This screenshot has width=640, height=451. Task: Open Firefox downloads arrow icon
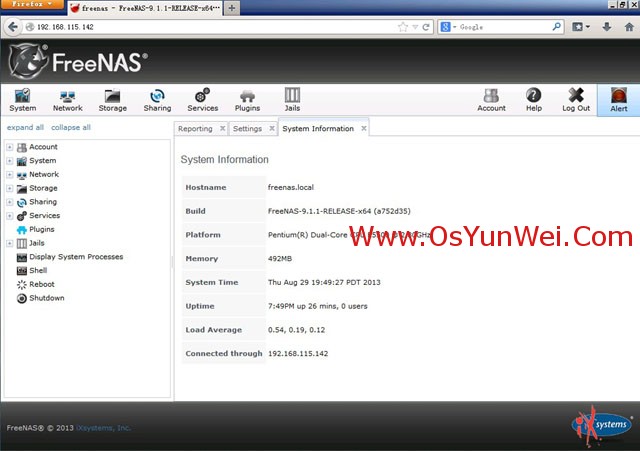click(x=607, y=27)
